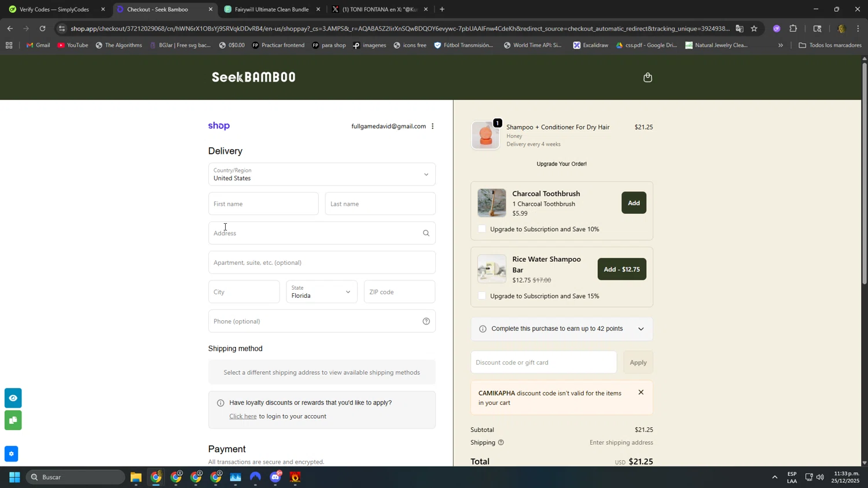Screen dimensions: 868x488
Task: Add Charcoal Toothbrush to order
Action: [634, 203]
